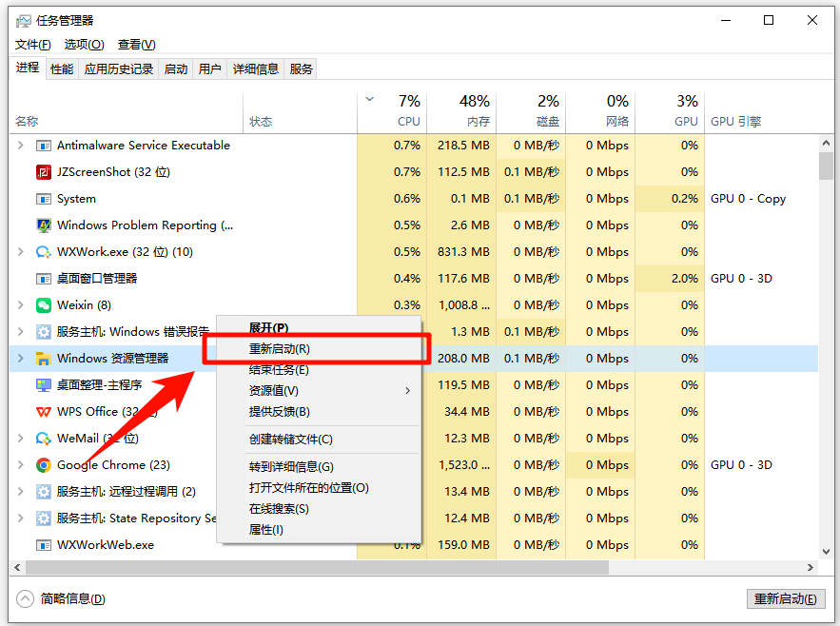Click the horizontal scrollbar right arrow
This screenshot has height=626, width=840.
click(811, 567)
